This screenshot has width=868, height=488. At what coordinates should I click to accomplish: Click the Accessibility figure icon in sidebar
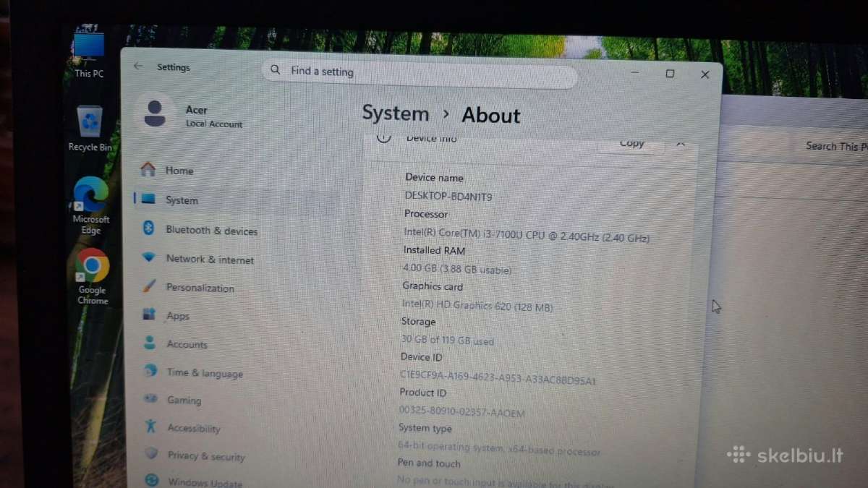tap(150, 425)
